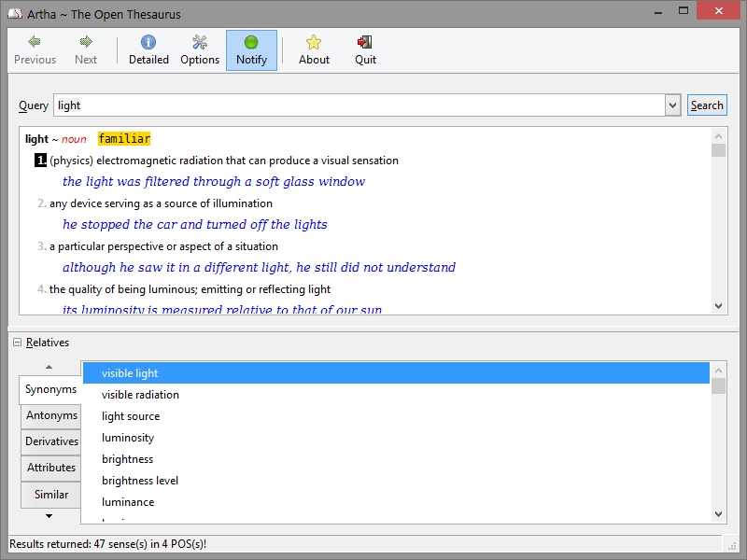Click inside the Query text field

[359, 105]
